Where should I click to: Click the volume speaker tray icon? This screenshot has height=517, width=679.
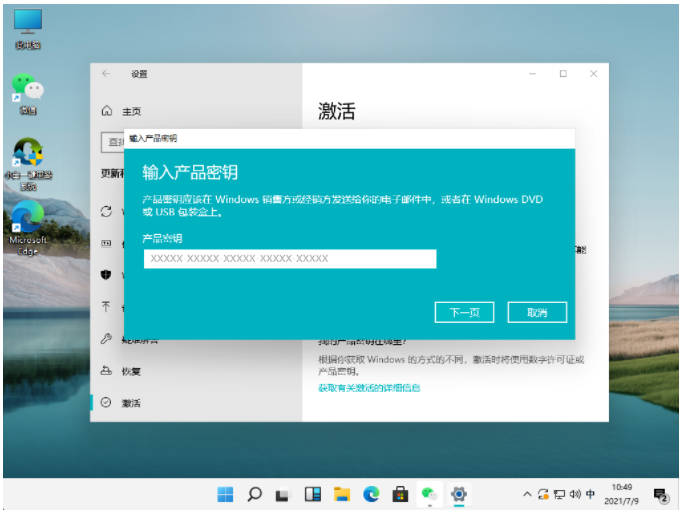(574, 494)
